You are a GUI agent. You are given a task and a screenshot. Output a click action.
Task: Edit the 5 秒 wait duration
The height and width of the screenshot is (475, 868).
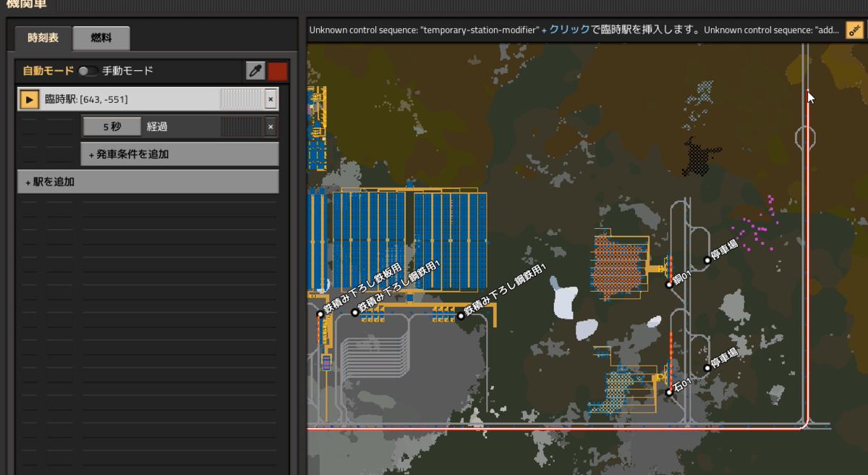[112, 127]
